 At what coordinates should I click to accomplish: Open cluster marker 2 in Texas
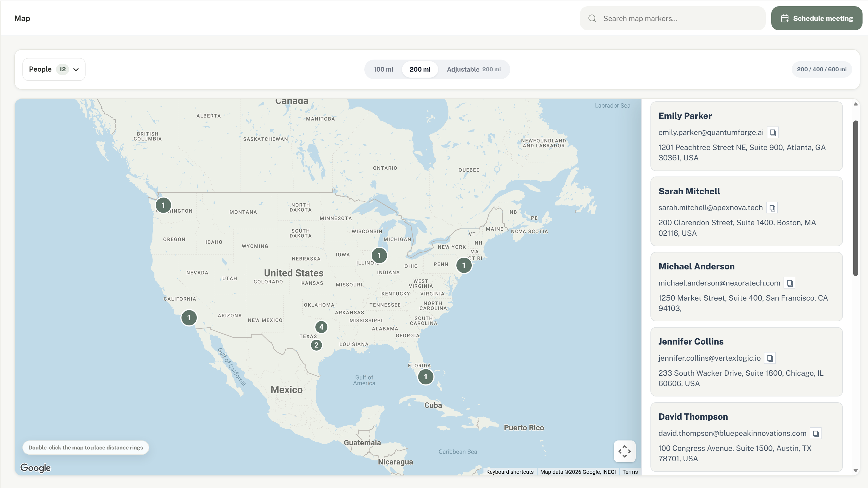click(x=316, y=345)
